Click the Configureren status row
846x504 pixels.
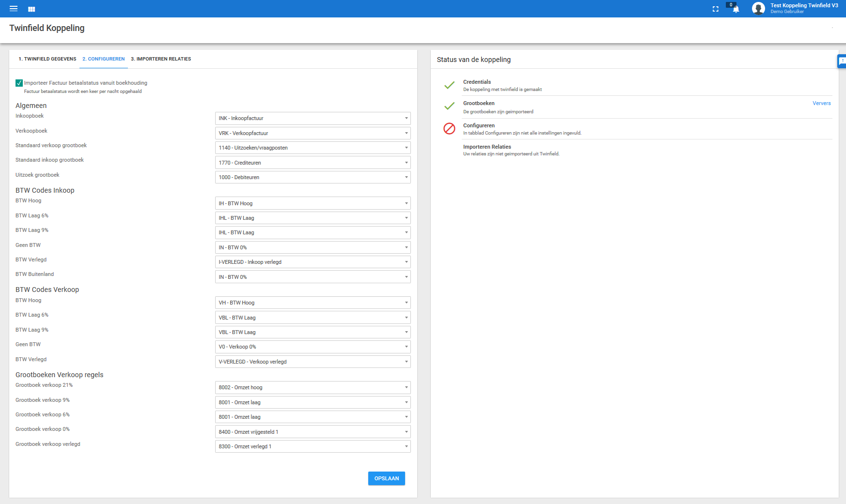647,129
